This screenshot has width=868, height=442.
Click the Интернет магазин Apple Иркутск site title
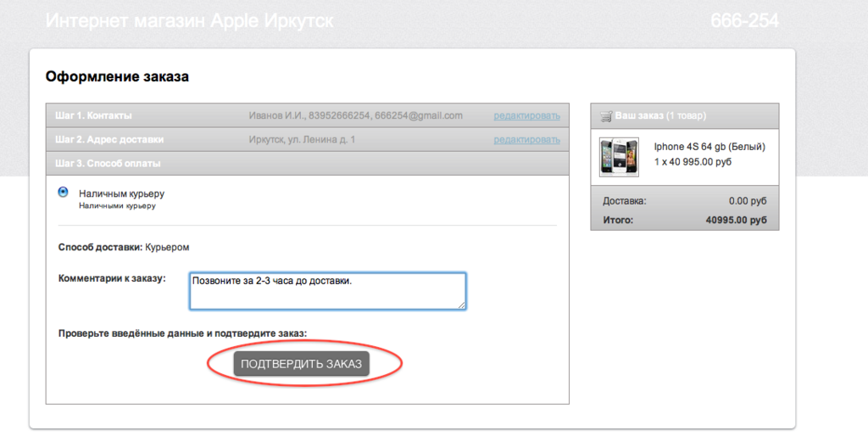click(189, 21)
